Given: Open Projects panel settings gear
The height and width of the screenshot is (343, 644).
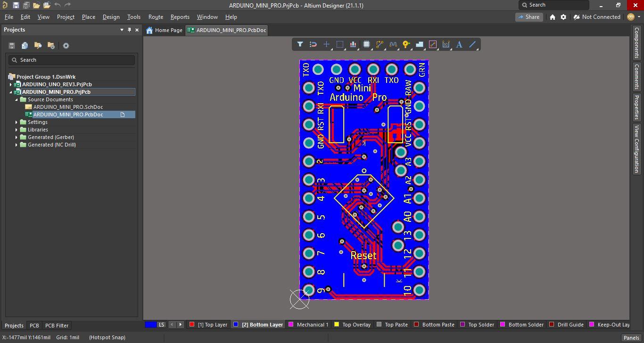Looking at the screenshot, I should click(66, 46).
